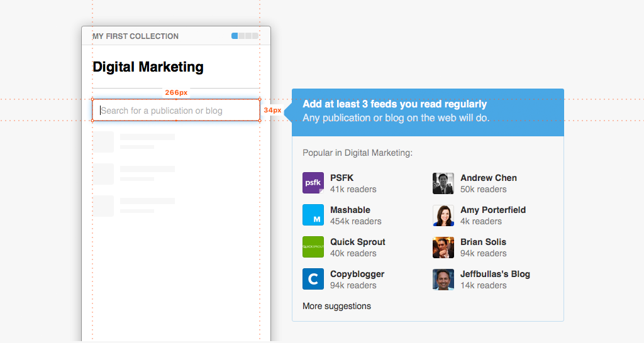The image size is (644, 343).
Task: Click the Digital Marketing collection title
Action: click(148, 67)
